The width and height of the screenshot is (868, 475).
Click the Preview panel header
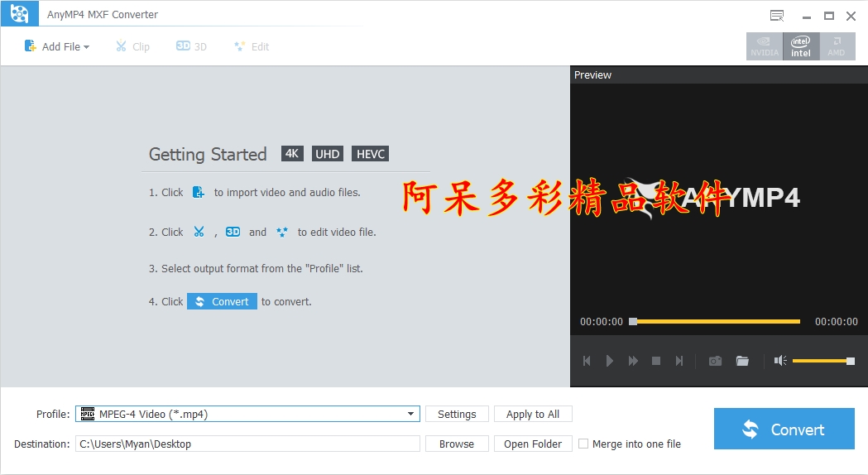click(592, 74)
